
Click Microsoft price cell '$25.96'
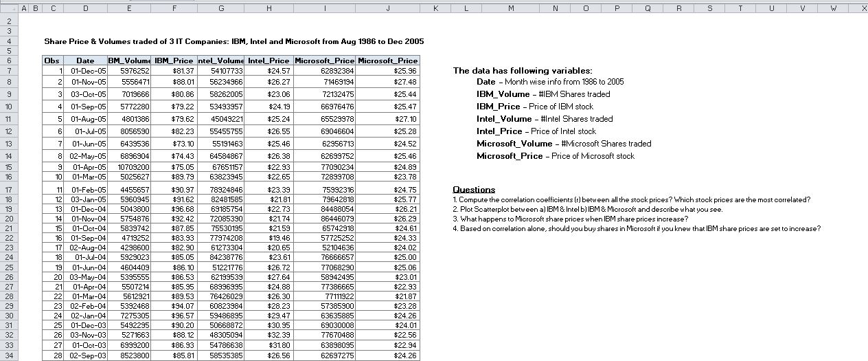[387, 71]
